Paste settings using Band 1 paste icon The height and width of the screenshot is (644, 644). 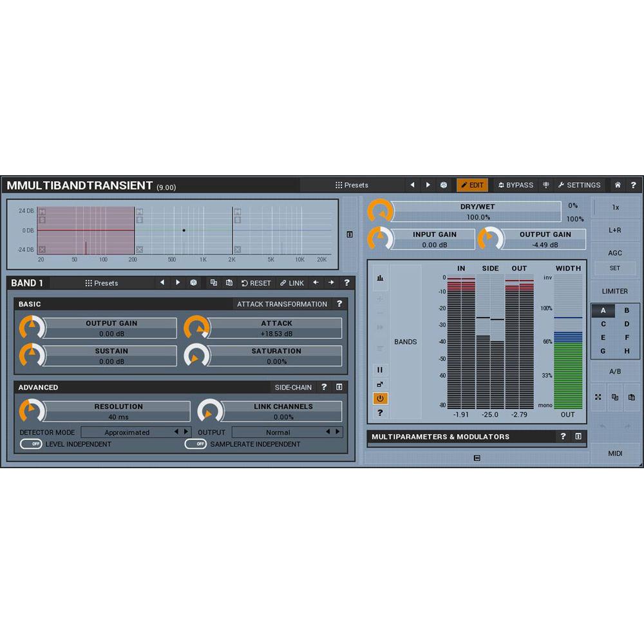pyautogui.click(x=229, y=283)
